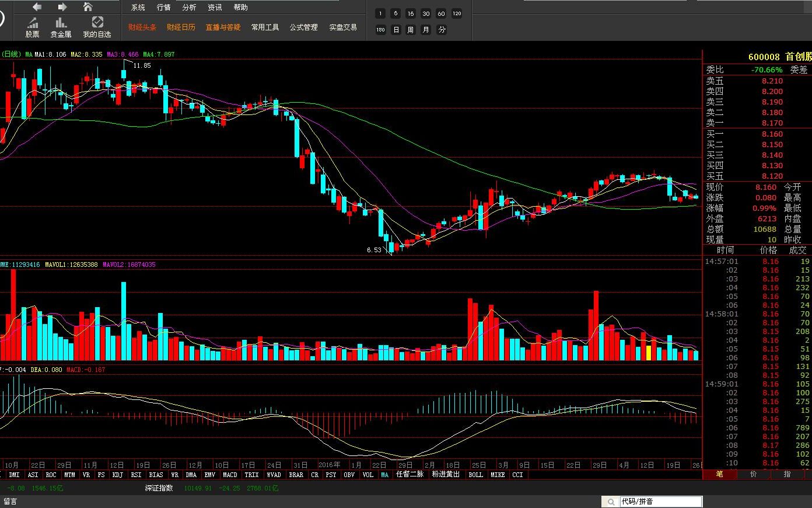Switch indicator to WVAD
The image size is (812, 508).
tap(274, 475)
